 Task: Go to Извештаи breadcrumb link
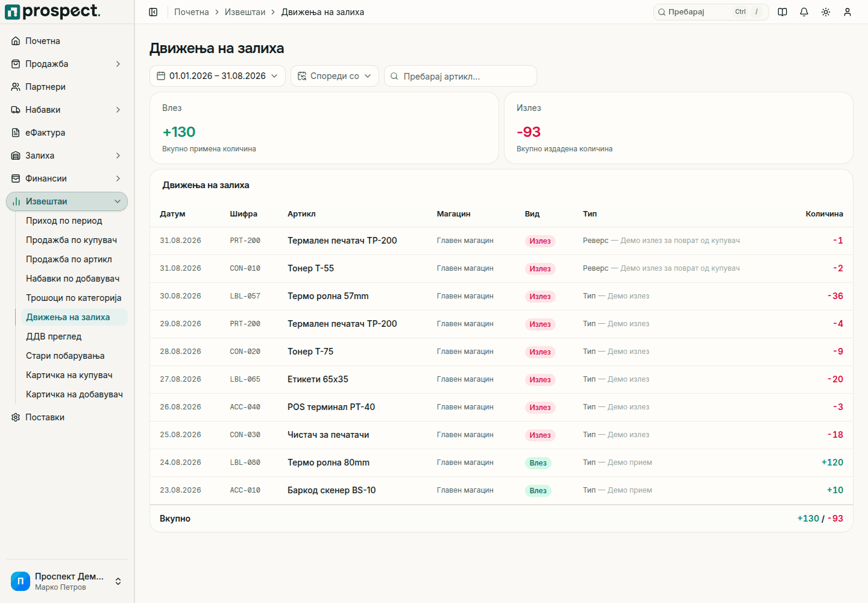point(245,12)
